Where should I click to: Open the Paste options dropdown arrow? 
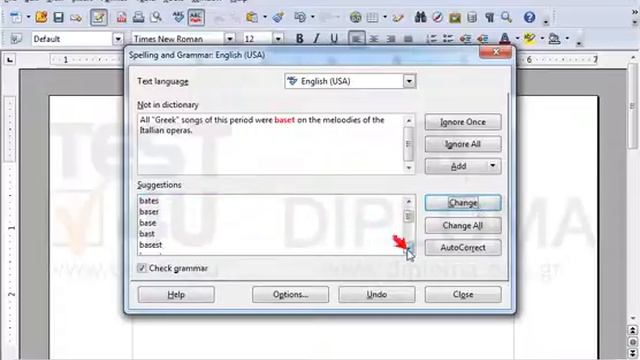point(265,17)
